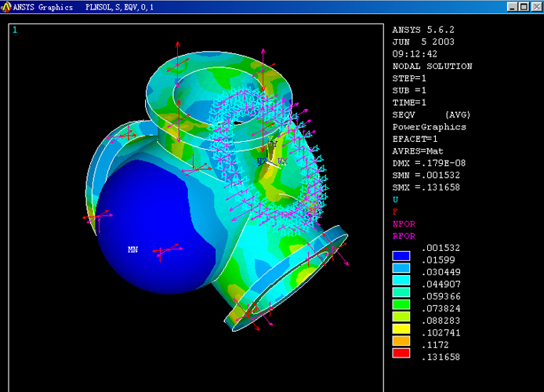Click the red F force label
This screenshot has height=392, width=544.
(x=395, y=212)
